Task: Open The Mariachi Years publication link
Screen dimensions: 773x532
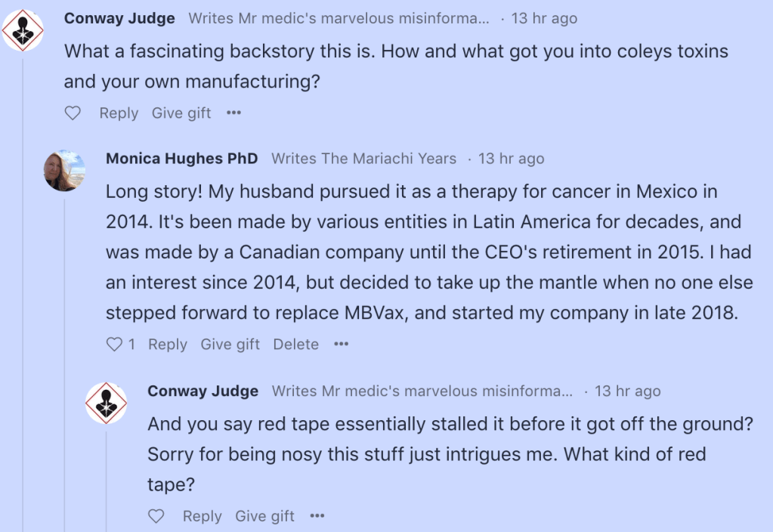Action: pos(363,159)
